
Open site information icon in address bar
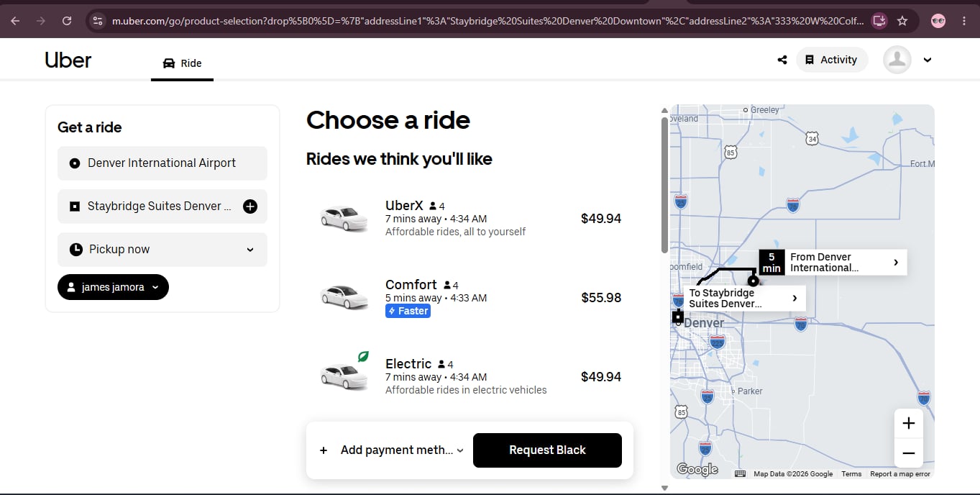pos(99,21)
